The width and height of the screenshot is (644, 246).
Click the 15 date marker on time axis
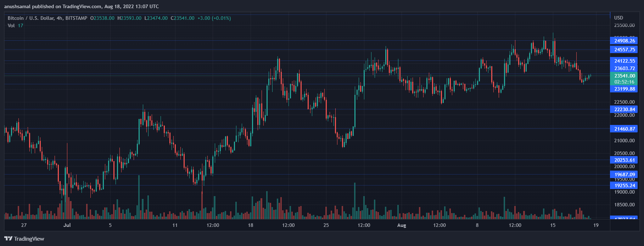[x=553, y=225]
